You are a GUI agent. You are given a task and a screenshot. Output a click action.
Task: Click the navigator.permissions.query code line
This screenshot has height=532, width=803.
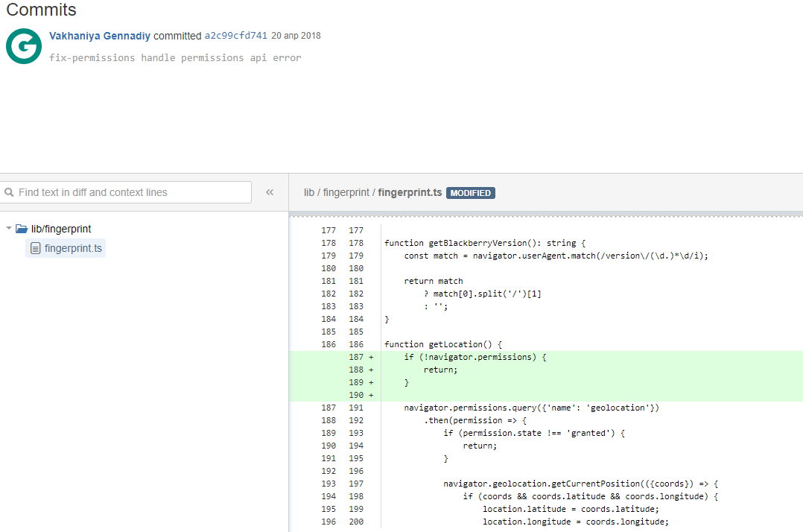pyautogui.click(x=532, y=408)
